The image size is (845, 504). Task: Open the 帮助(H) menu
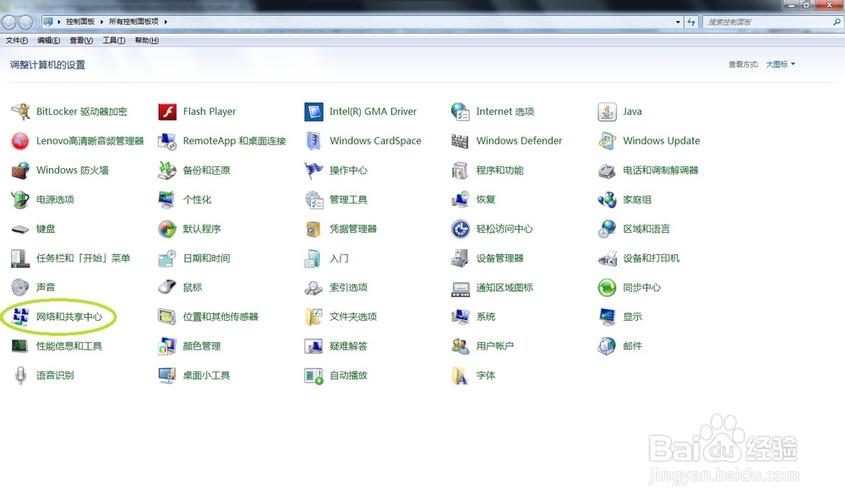[x=146, y=41]
